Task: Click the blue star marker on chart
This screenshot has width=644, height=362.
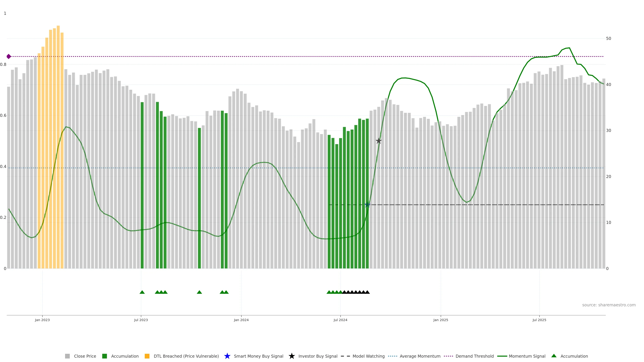Action: click(x=367, y=205)
